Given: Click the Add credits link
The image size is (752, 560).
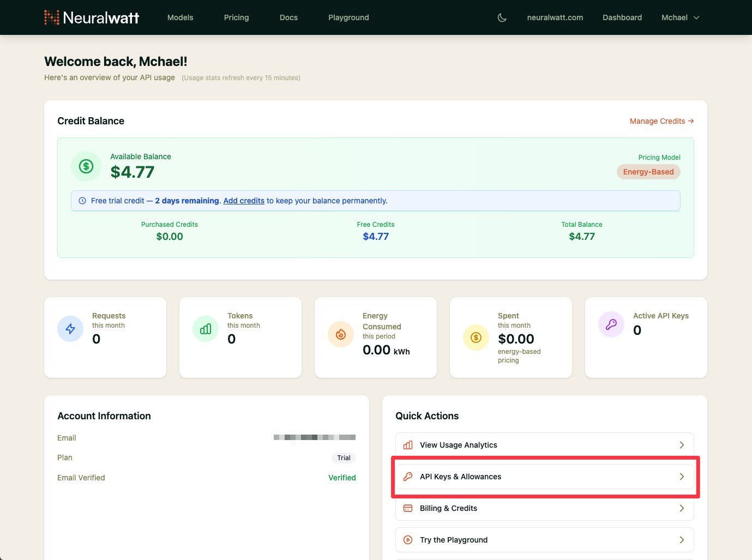Looking at the screenshot, I should [x=244, y=201].
